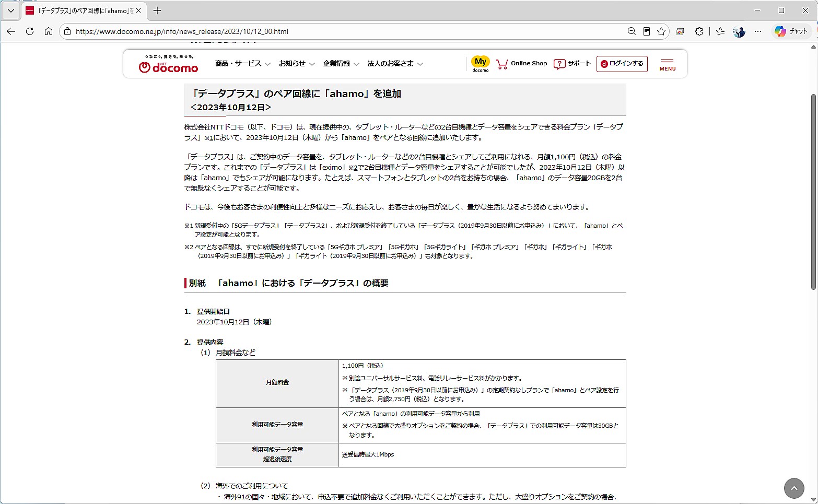Click the browser Back arrow
The height and width of the screenshot is (504, 818).
11,31
